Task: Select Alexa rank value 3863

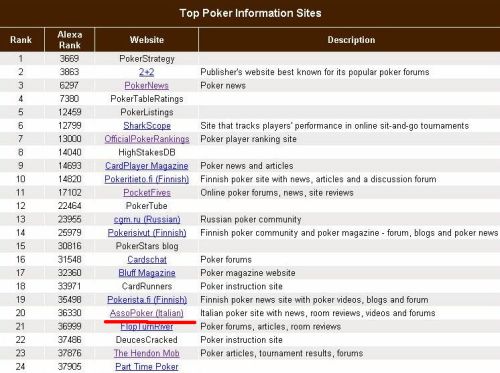Action: [69, 72]
